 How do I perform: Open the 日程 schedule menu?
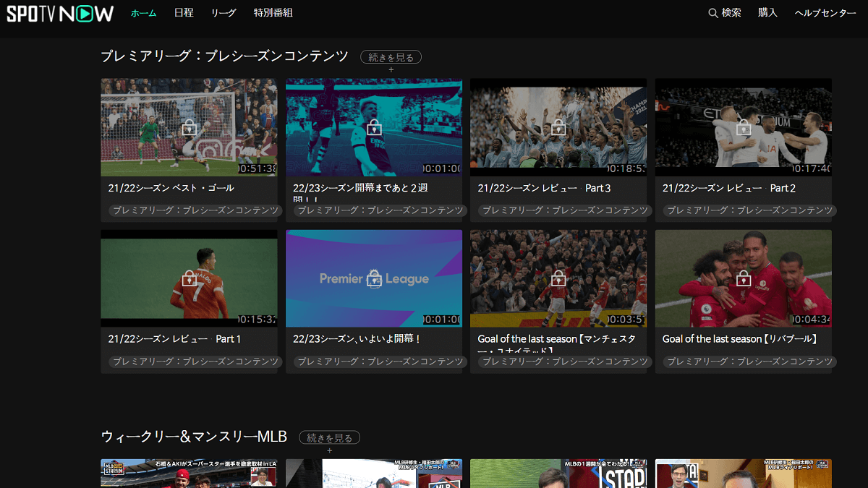(184, 13)
